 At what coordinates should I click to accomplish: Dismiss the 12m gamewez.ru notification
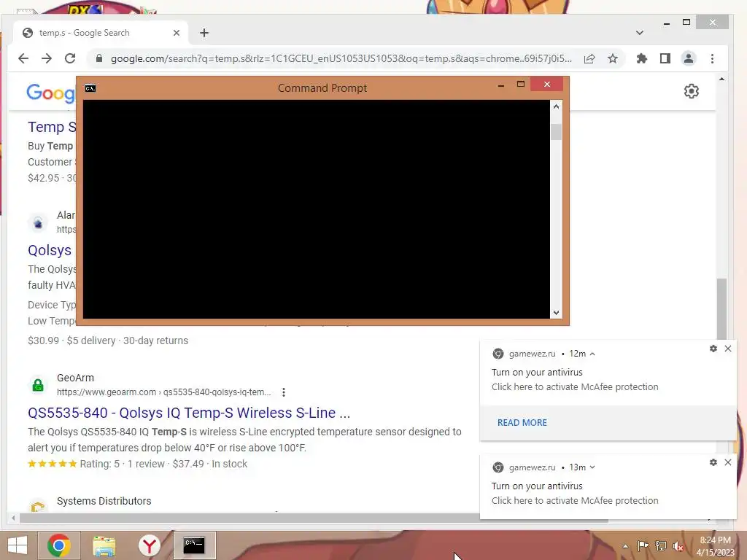[728, 349]
